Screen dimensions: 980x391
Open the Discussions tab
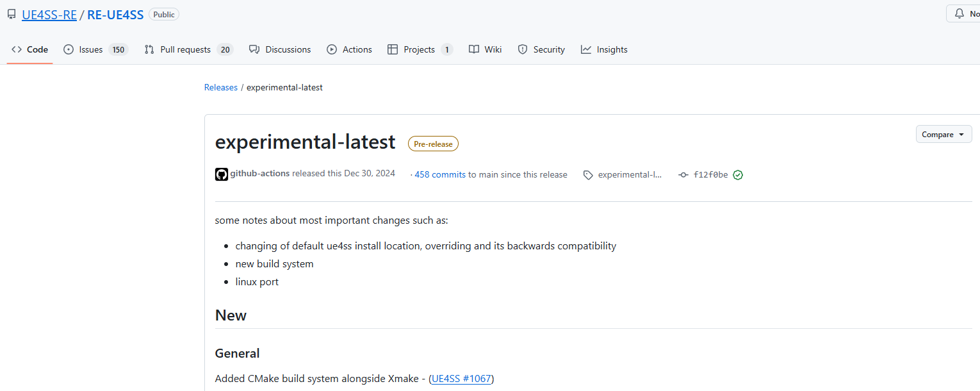[x=280, y=49]
